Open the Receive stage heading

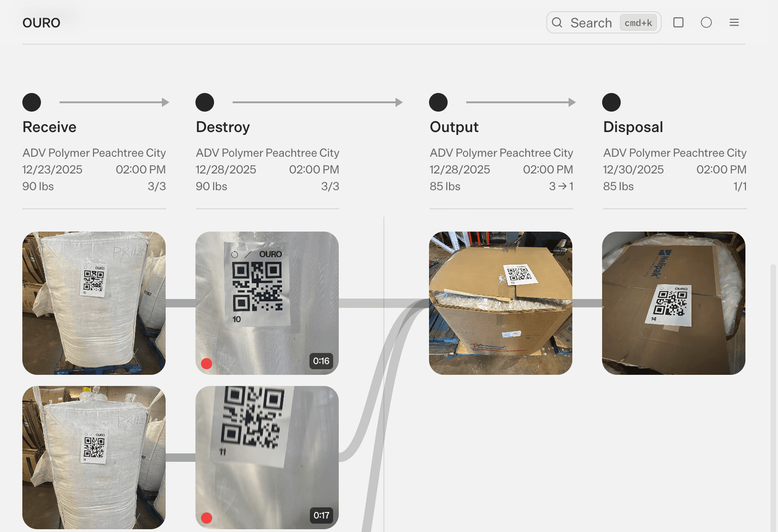[49, 127]
